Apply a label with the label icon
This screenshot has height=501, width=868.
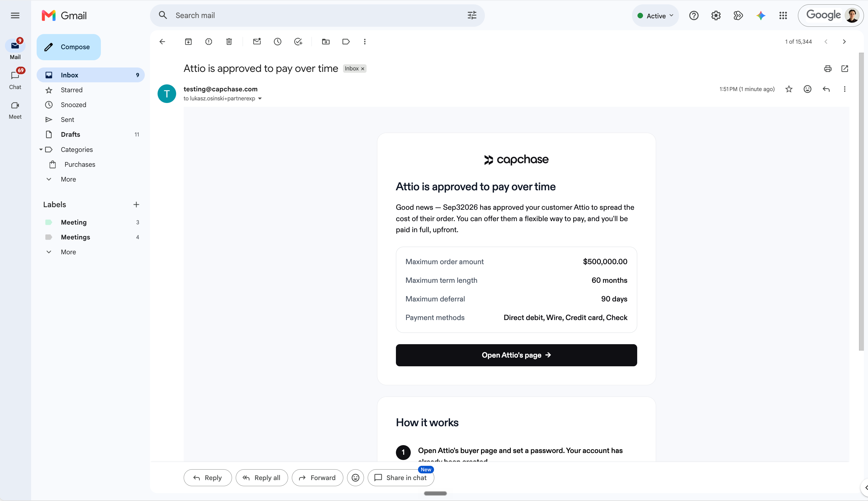(346, 42)
